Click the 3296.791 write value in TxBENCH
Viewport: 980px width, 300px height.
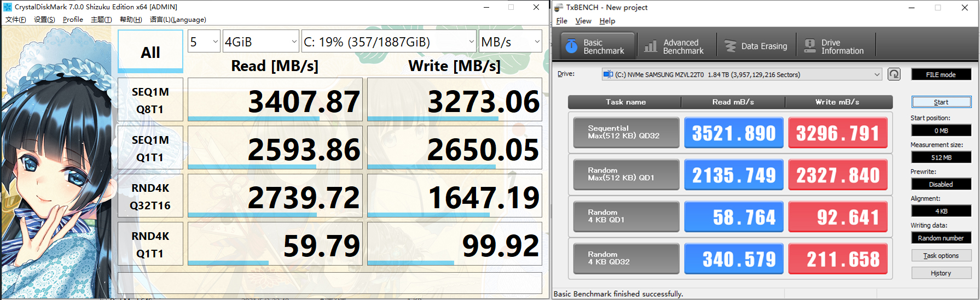point(838,133)
